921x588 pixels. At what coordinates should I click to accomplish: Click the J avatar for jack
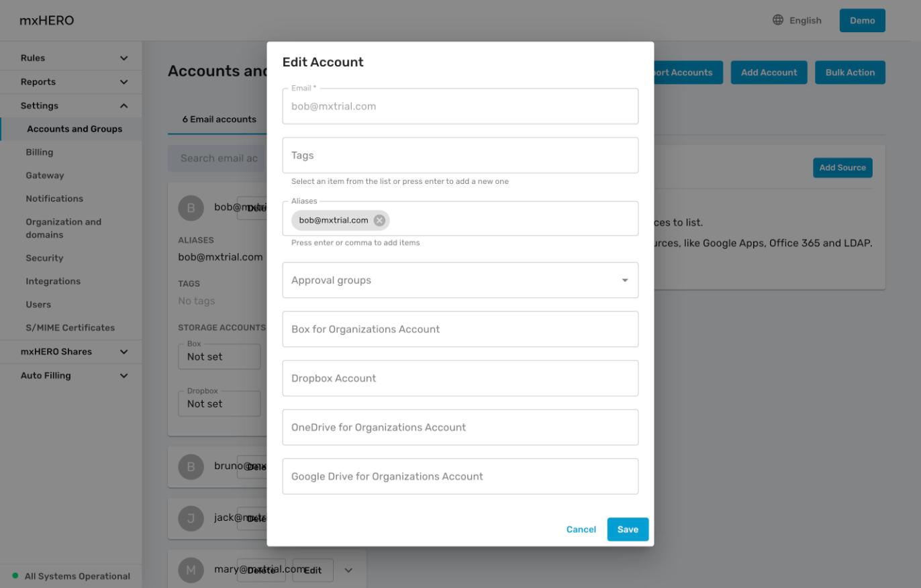click(191, 518)
